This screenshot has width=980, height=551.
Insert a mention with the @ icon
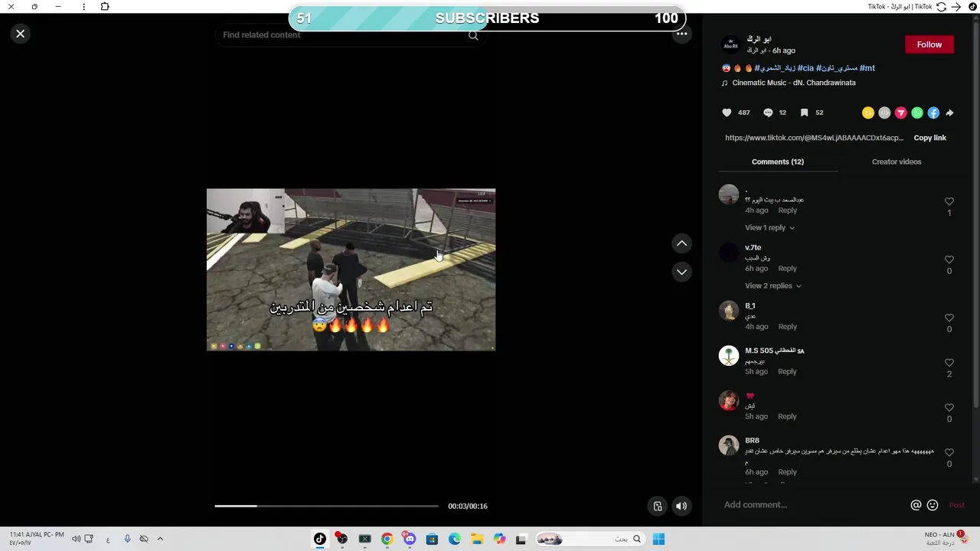coord(916,505)
